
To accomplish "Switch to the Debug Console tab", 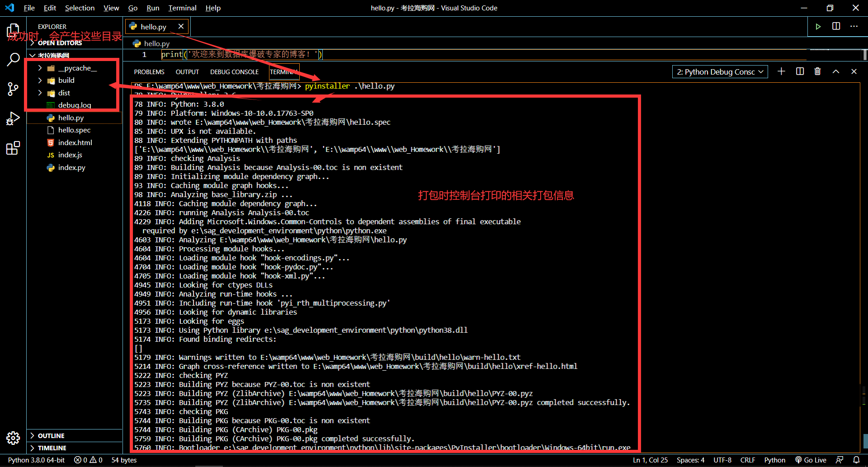I will [234, 72].
